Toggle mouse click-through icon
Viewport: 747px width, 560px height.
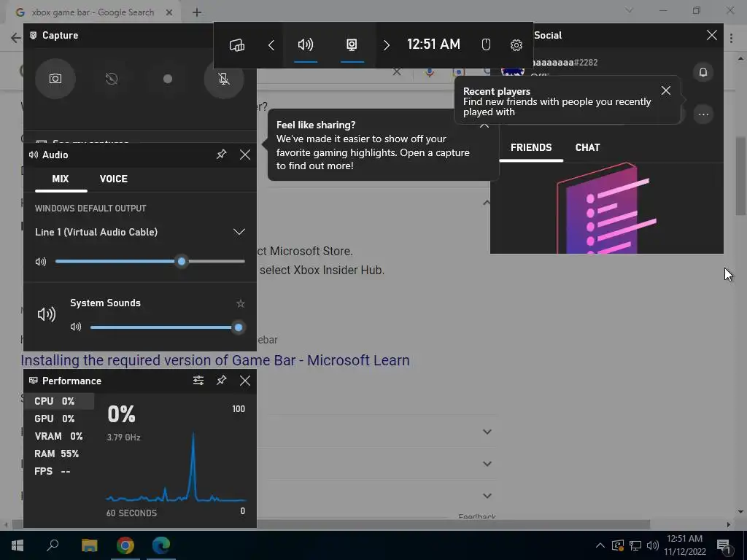point(486,44)
